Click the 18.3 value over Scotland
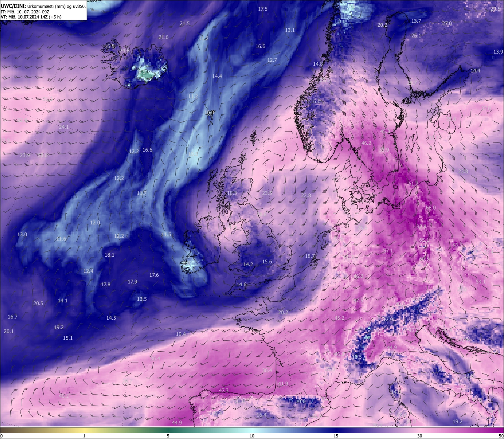Image resolution: width=504 pixels, height=439 pixels. coord(232,193)
